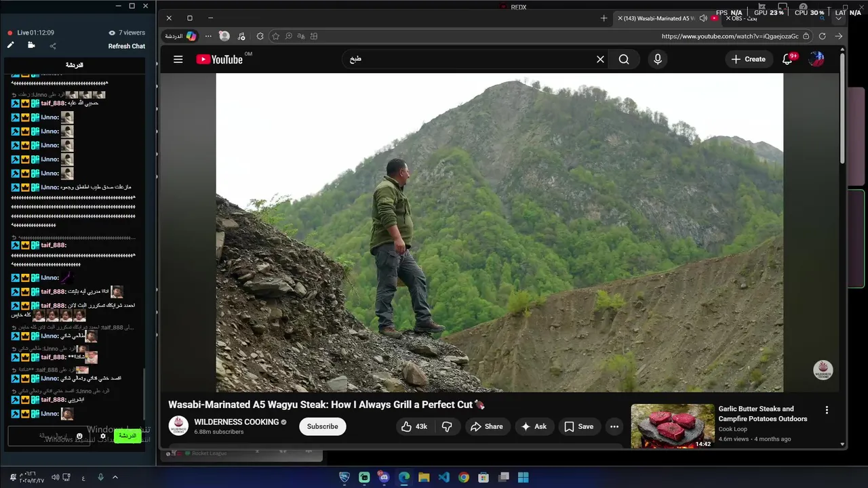Go to the YouTube home logo
The height and width of the screenshot is (488, 868).
click(219, 60)
